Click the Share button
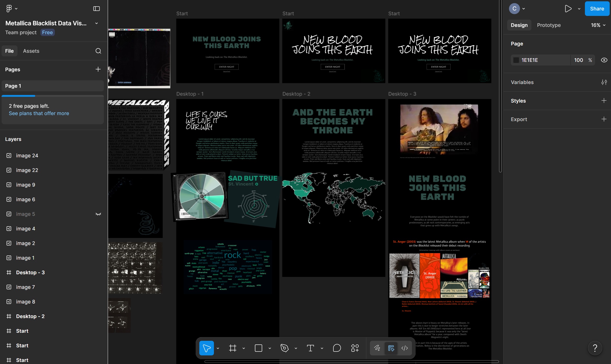This screenshot has width=611, height=364. tap(597, 9)
